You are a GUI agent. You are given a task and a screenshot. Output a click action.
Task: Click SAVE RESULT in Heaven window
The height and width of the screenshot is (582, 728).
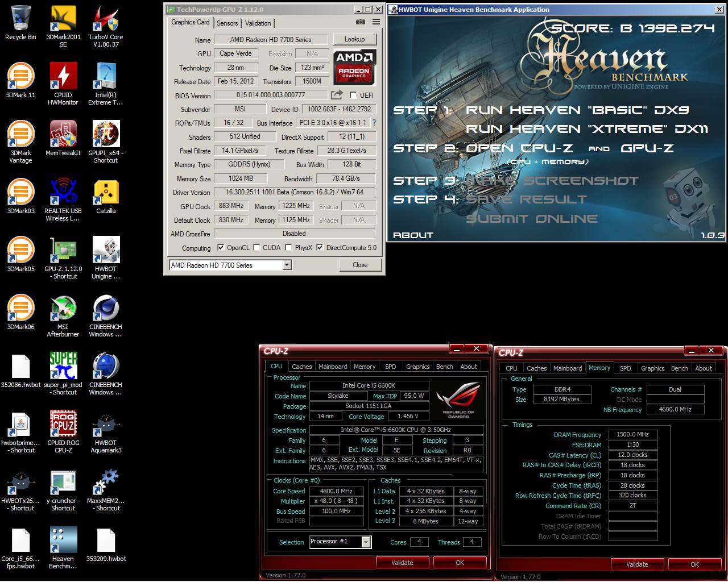(526, 199)
